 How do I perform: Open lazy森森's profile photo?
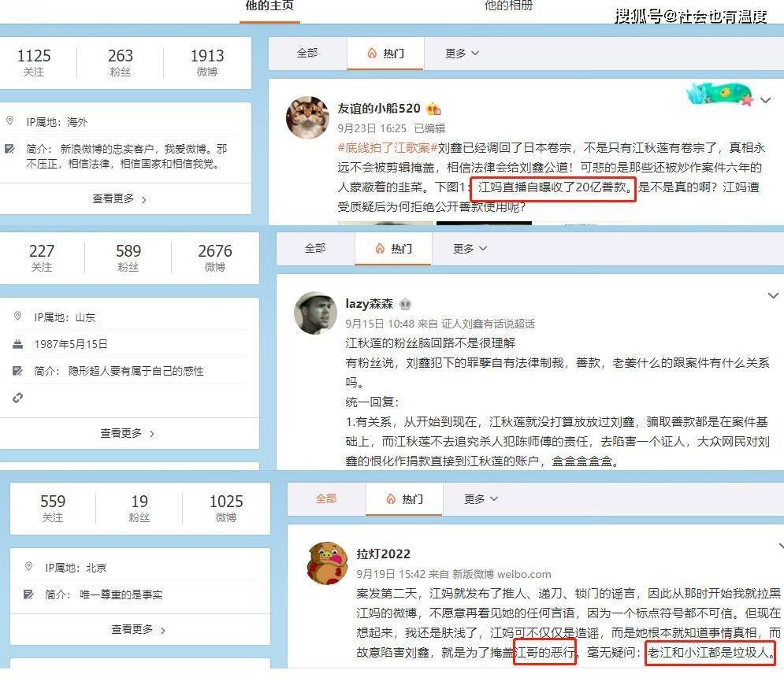click(315, 313)
